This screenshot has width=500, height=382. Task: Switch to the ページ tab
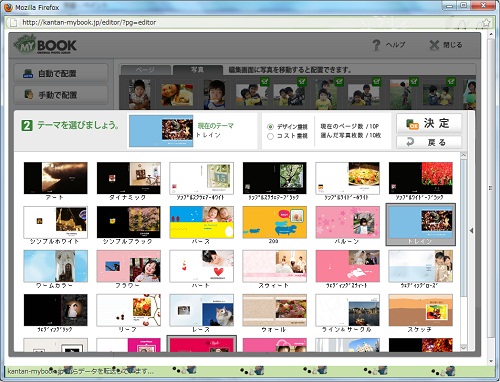tap(145, 70)
